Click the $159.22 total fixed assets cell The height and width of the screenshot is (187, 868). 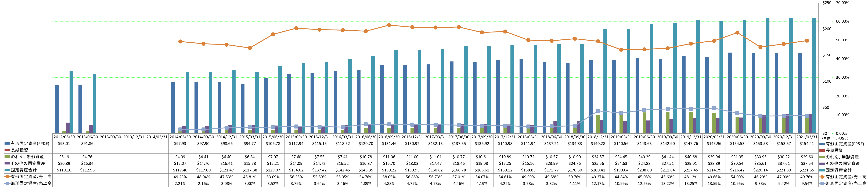pos(389,170)
